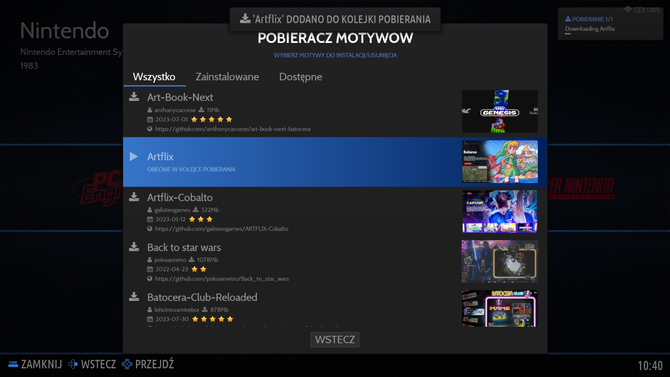Open the Back to star wars preview thumbnail

(x=500, y=261)
